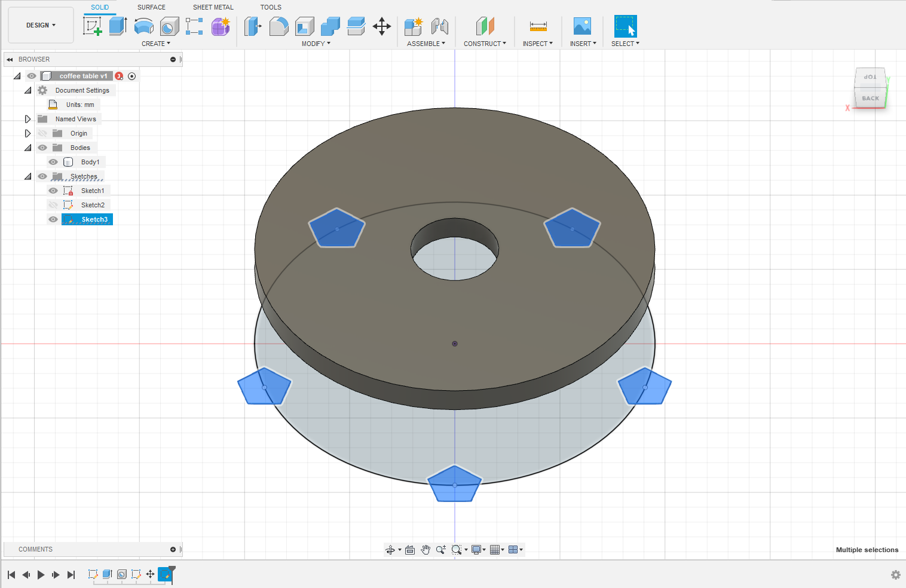The height and width of the screenshot is (588, 906).
Task: Select the Extrude tool
Action: tap(118, 26)
